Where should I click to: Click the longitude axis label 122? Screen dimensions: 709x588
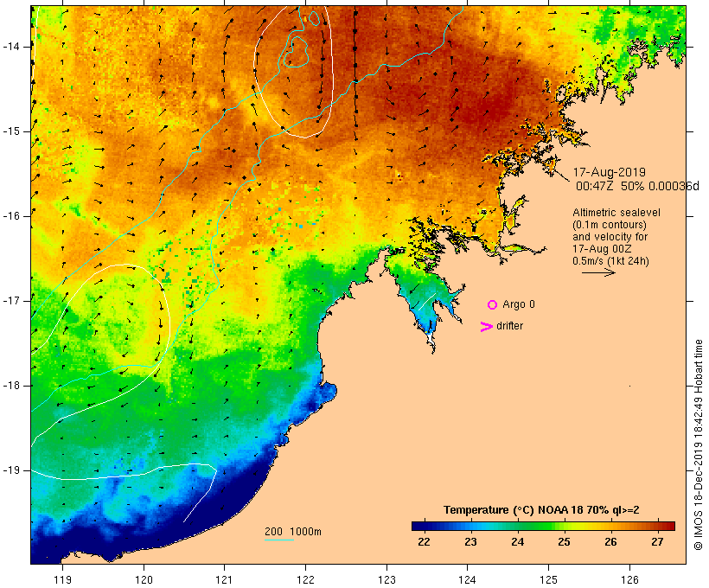(306, 579)
